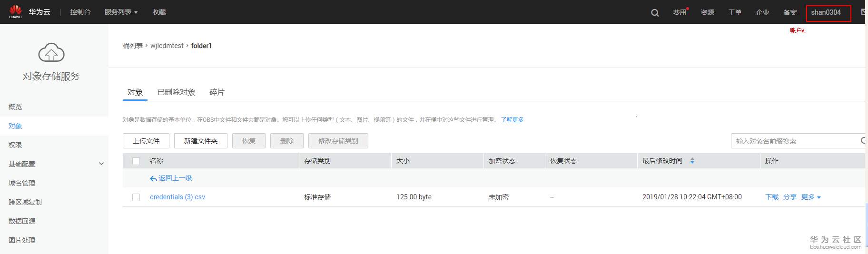Click the 新建文件夹 button

(200, 141)
